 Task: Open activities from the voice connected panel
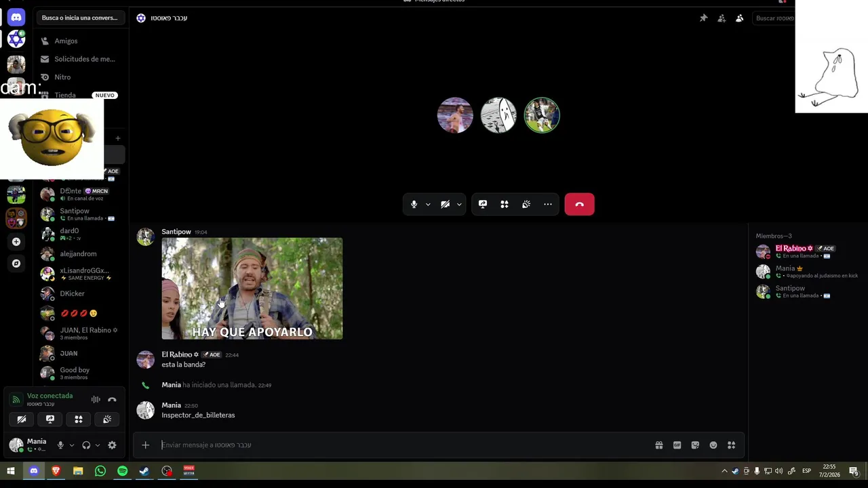pyautogui.click(x=79, y=420)
